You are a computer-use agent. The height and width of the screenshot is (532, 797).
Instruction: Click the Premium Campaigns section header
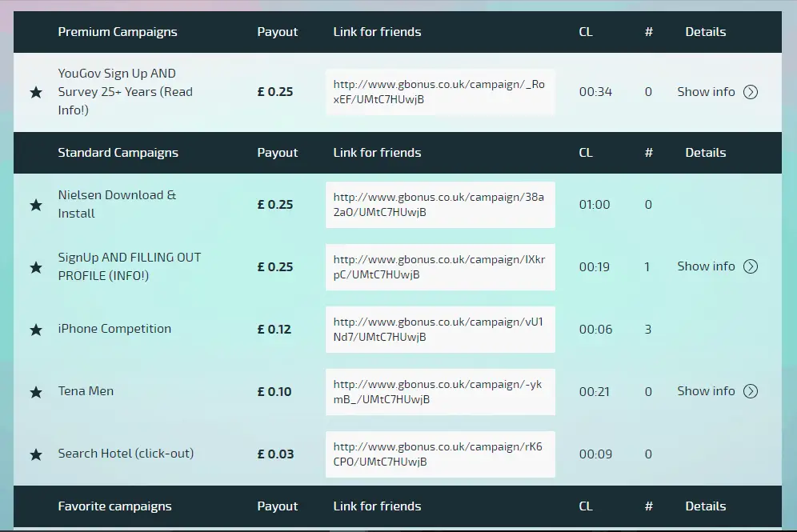pyautogui.click(x=118, y=32)
